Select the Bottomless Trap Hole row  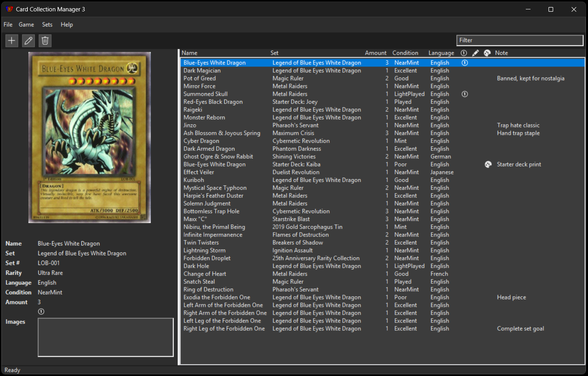coord(383,211)
